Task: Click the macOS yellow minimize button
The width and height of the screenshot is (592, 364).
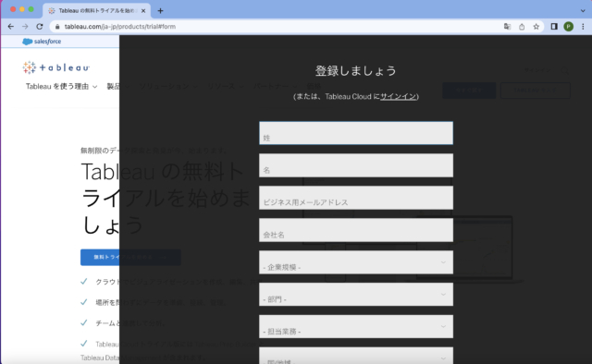Action: coord(22,9)
